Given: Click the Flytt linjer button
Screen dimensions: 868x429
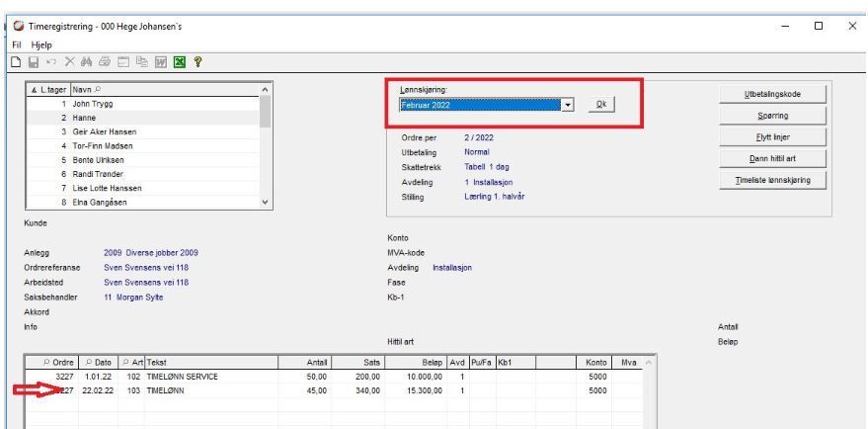Looking at the screenshot, I should tap(772, 136).
